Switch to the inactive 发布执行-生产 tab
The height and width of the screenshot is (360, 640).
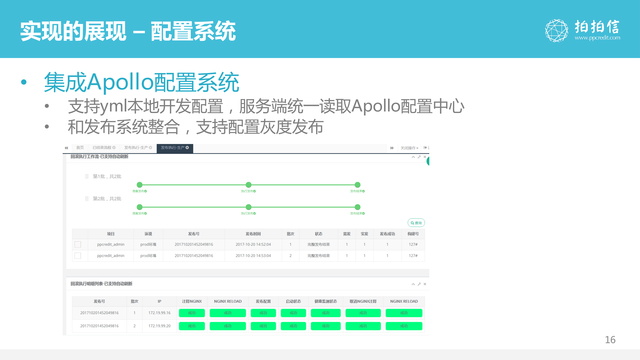click(138, 147)
